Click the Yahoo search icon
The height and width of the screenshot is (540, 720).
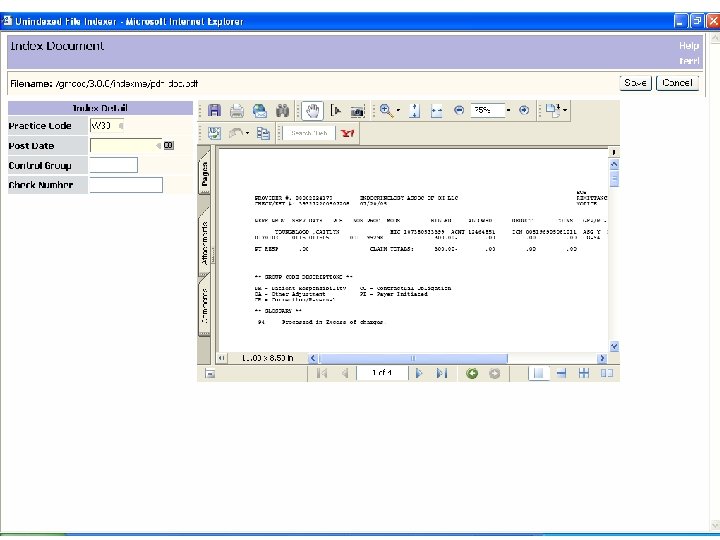point(348,133)
